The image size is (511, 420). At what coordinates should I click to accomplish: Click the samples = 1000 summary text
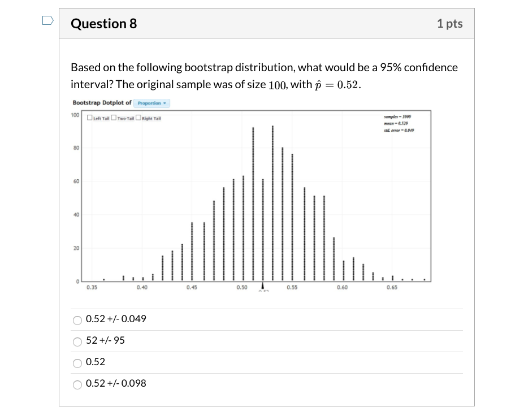[398, 116]
